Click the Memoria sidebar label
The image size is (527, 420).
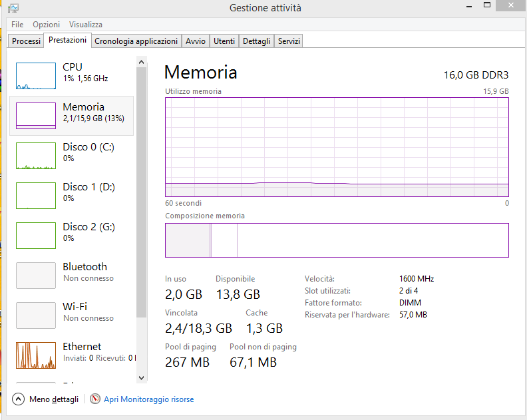pos(84,107)
